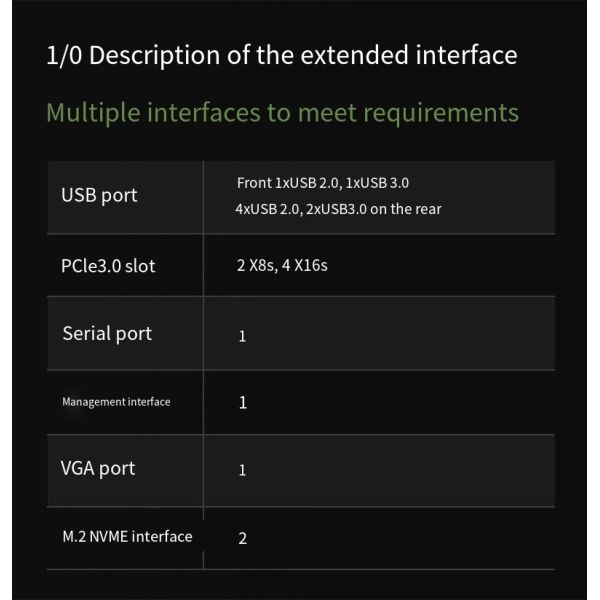Click the '1/0' text starting the heading
Viewport: 600px width, 600px height.
coord(66,54)
